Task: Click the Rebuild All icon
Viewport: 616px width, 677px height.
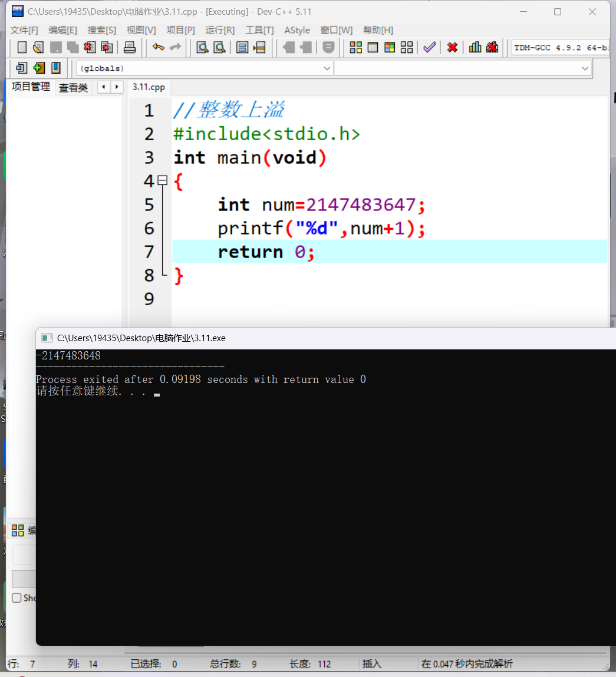Action: 407,47
